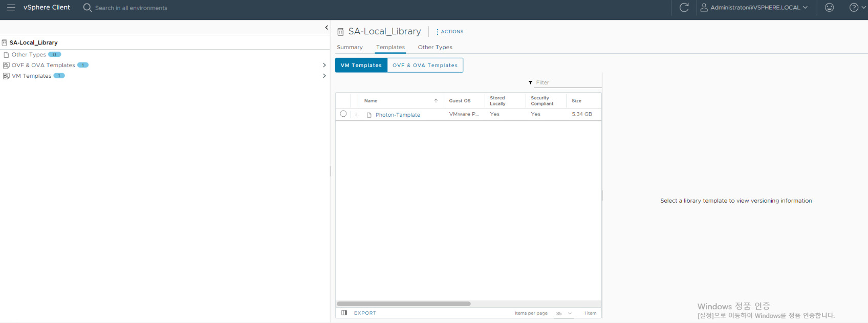Select VM Templates tree item

click(x=32, y=76)
